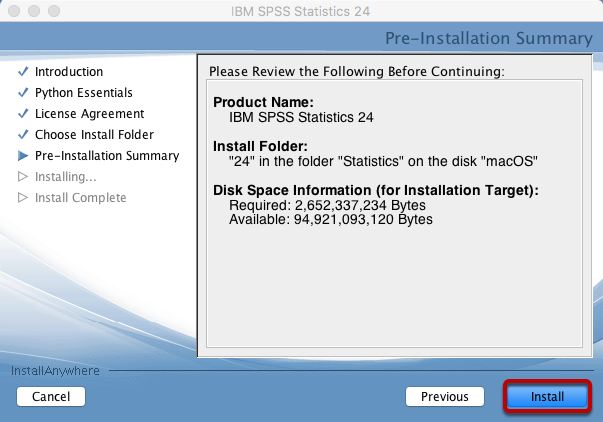Click the Available 94,921,093,120 Bytes line
Screen dimensions: 603x422
[331, 219]
